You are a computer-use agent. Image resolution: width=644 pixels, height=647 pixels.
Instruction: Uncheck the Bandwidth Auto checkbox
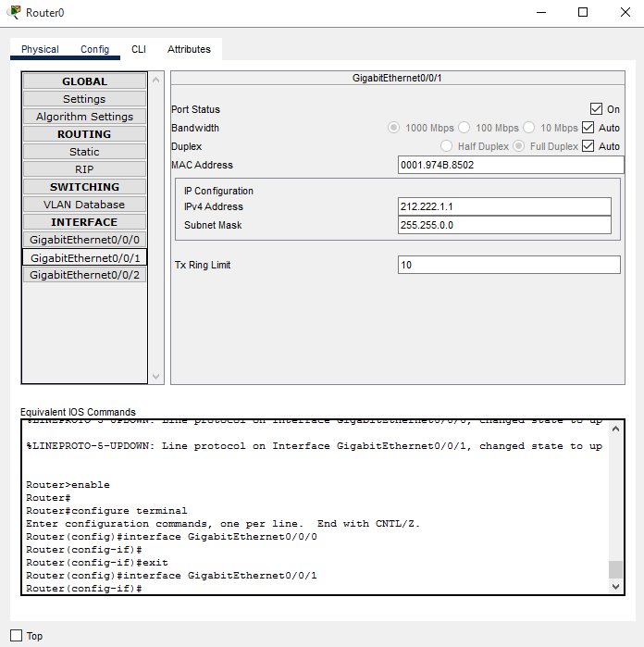click(588, 128)
